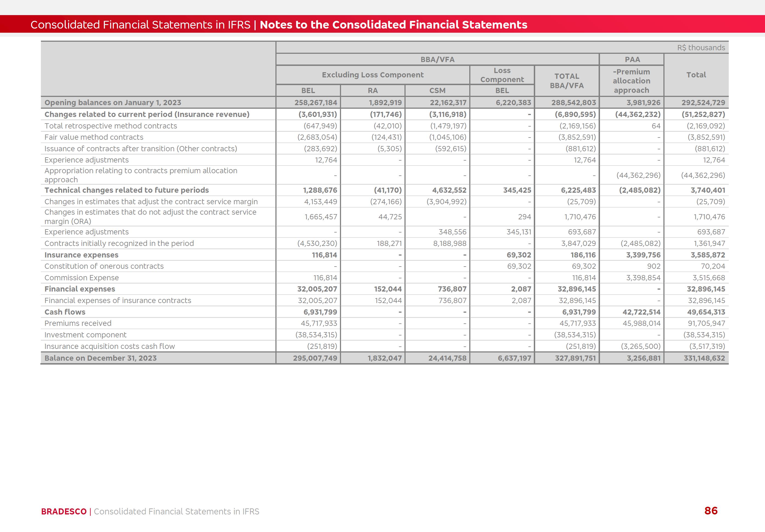Select the Loss Component header cell
The image size is (765, 532).
coord(502,75)
